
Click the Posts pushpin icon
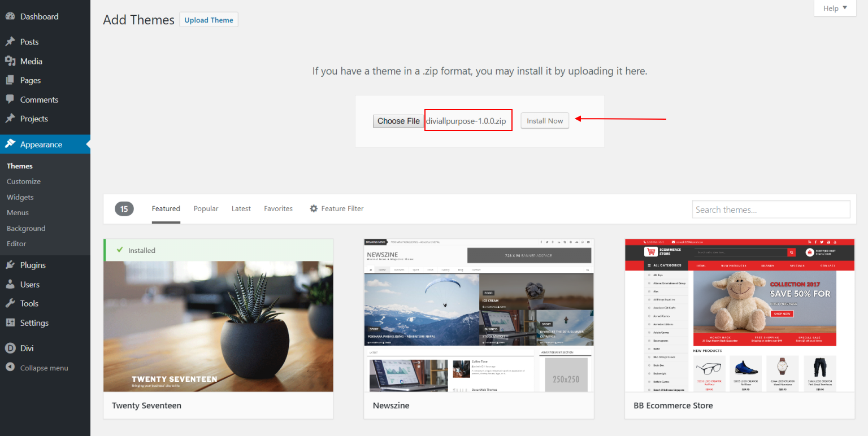10,42
